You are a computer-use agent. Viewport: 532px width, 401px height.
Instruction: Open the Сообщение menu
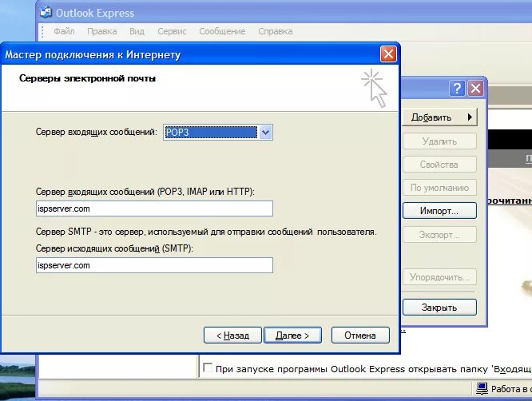222,31
